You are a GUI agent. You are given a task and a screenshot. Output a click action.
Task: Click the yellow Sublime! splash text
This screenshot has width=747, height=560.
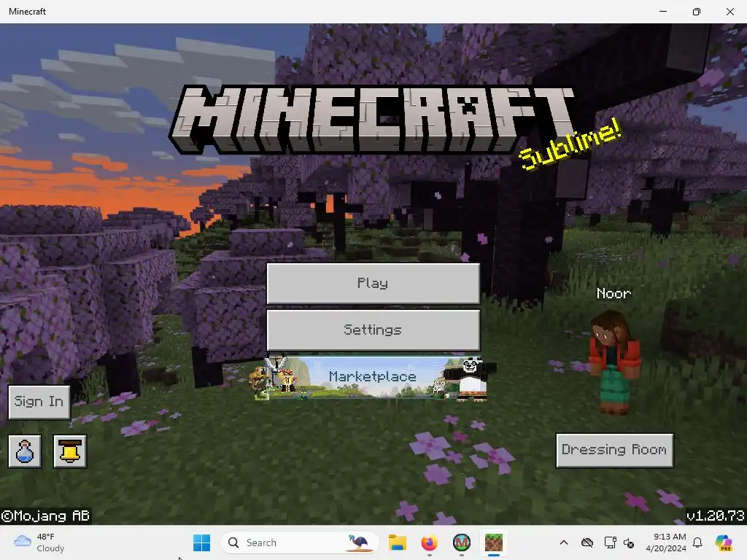coord(570,144)
